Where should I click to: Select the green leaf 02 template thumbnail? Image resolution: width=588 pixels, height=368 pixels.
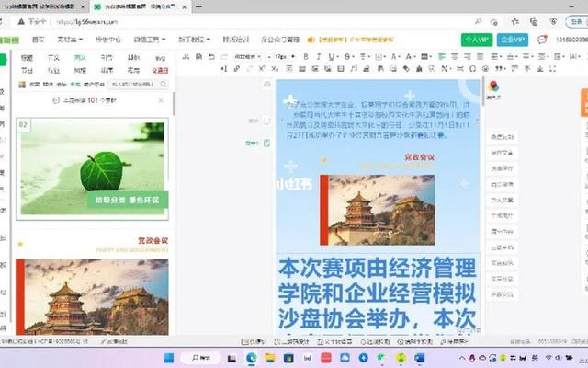tap(92, 168)
